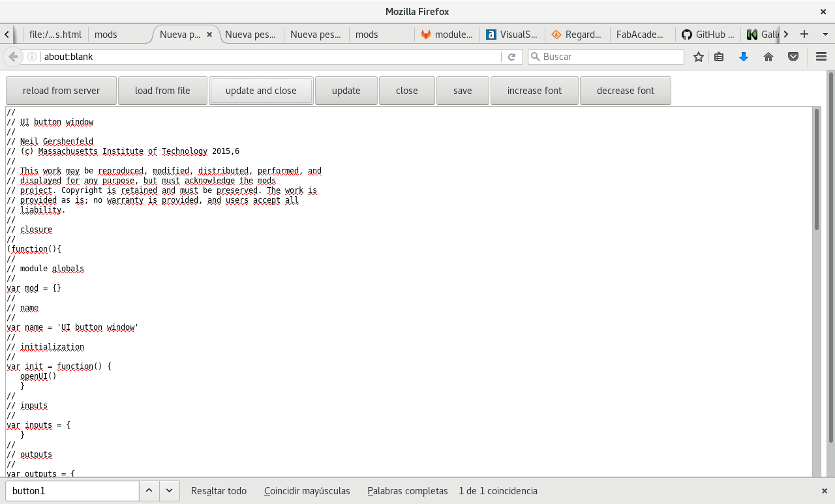Screen dimensions: 835x504
Task: Toggle Resaltar todo highlighting
Action: [x=219, y=491]
